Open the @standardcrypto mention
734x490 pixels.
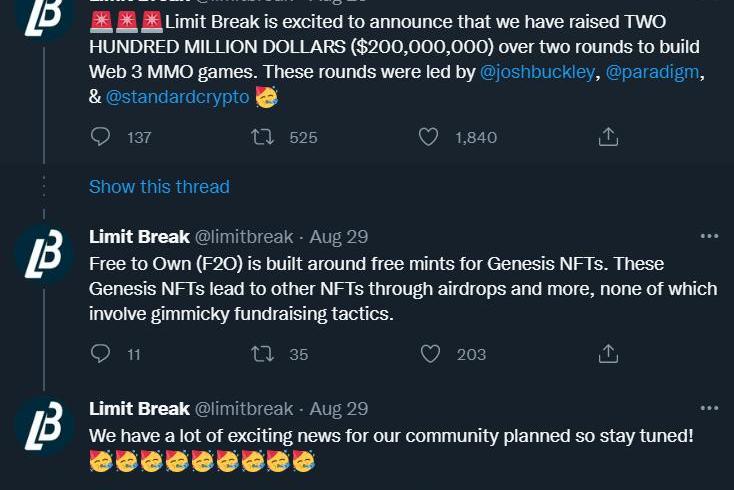pyautogui.click(x=177, y=97)
